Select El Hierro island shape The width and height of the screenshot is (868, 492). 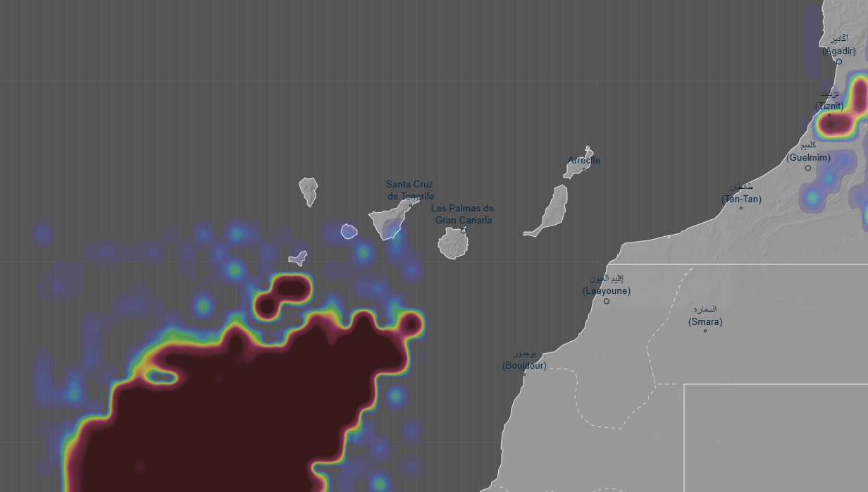[x=297, y=258]
